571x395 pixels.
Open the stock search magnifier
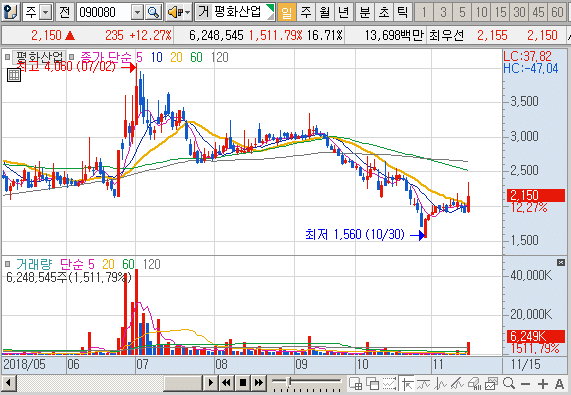click(153, 13)
